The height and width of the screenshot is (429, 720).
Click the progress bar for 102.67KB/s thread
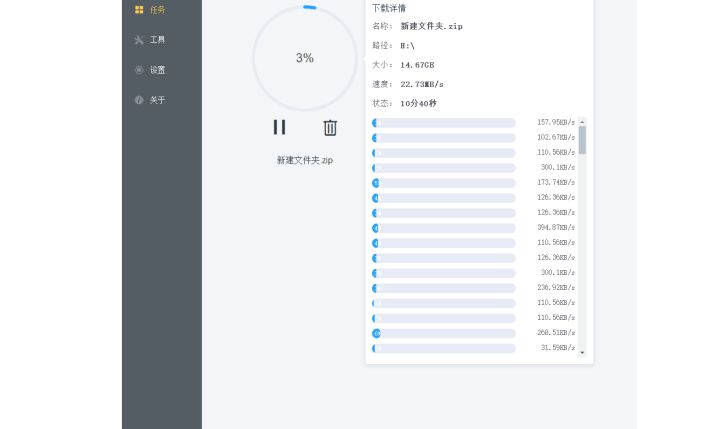tap(444, 138)
